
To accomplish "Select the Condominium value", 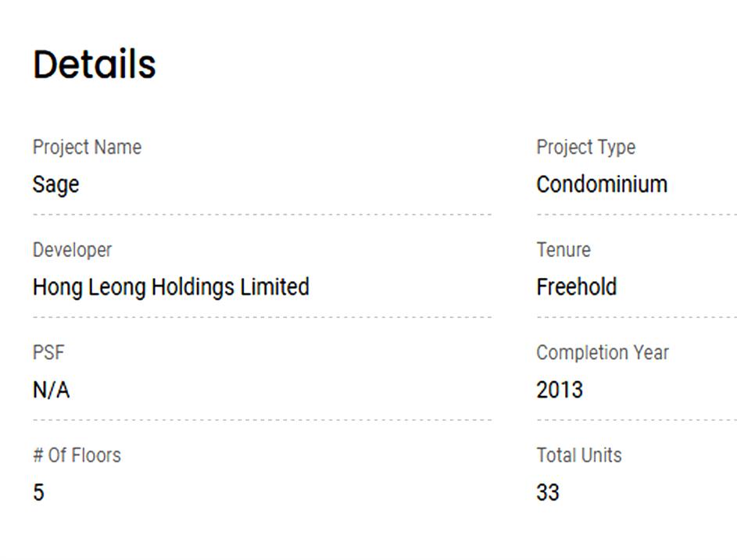I will coord(602,184).
